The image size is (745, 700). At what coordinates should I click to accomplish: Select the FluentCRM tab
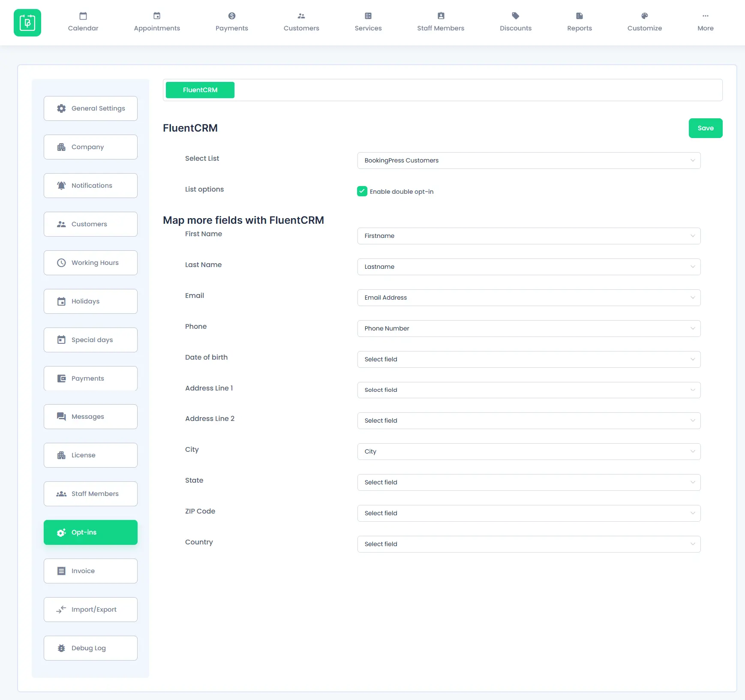200,90
